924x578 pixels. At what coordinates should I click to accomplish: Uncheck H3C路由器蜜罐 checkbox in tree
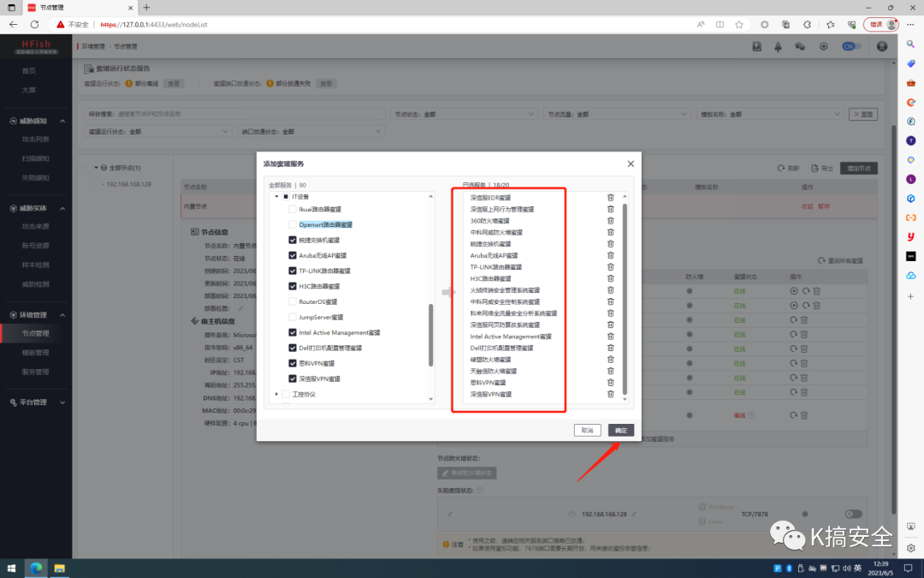pyautogui.click(x=293, y=286)
